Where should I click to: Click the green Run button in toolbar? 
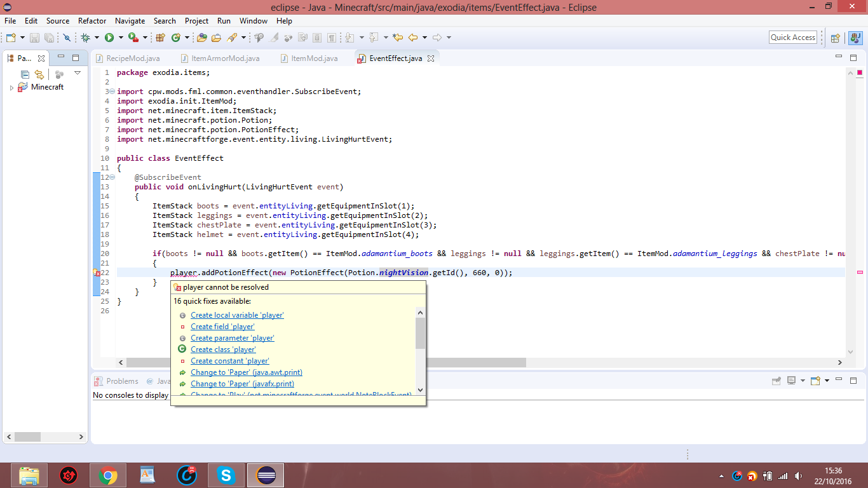[109, 38]
